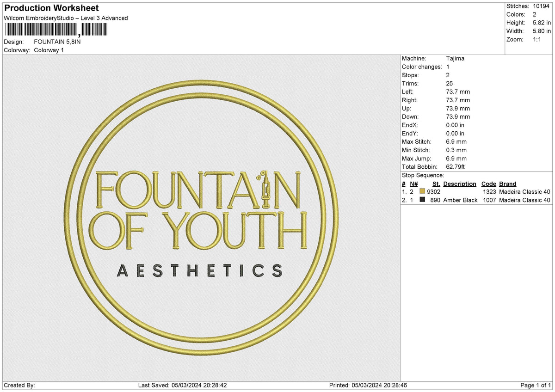Click the 'Printed: 05/03/2024 20:28:46' timestamp
Image resolution: width=555 pixels, height=392 pixels.
(x=368, y=386)
